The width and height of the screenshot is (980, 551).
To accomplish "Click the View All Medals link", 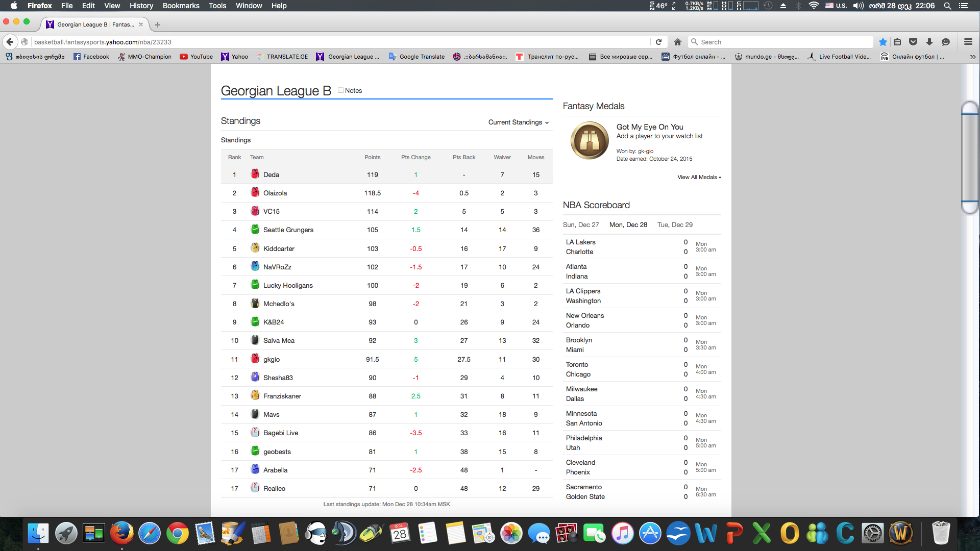I will coord(699,177).
